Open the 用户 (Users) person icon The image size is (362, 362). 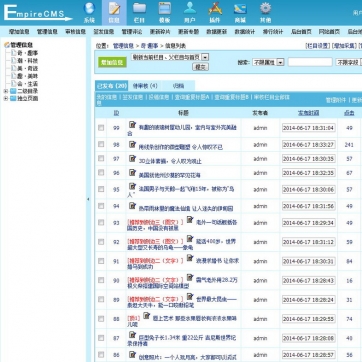(x=190, y=12)
